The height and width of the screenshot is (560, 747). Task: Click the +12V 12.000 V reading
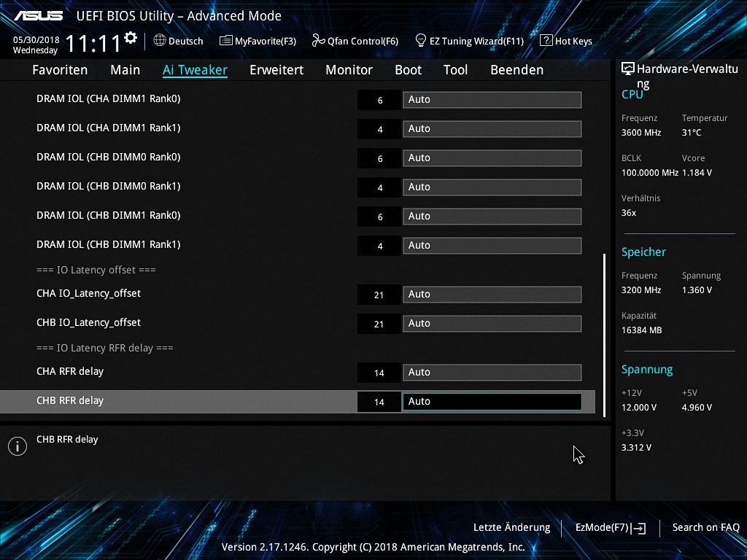point(639,408)
